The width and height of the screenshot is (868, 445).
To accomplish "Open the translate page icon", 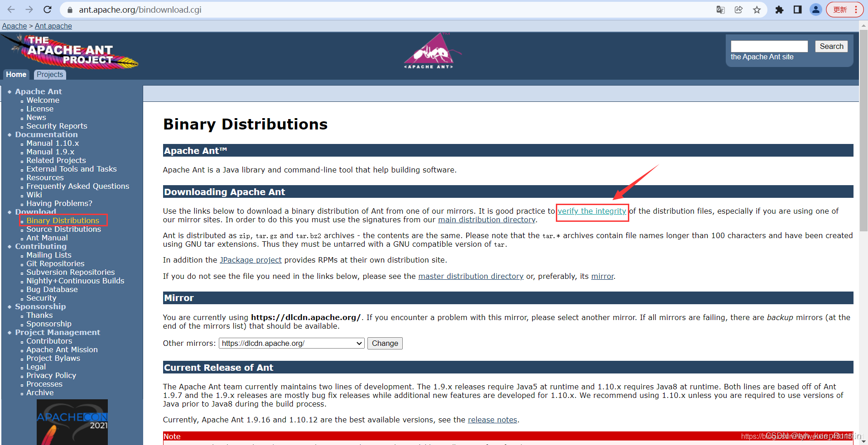I will coord(720,10).
